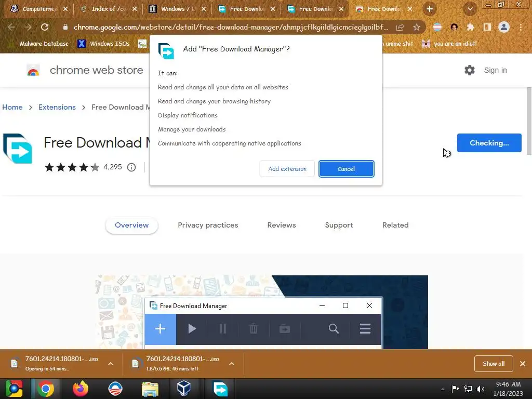
Task: Click the chrome web store logo
Action: 85,70
